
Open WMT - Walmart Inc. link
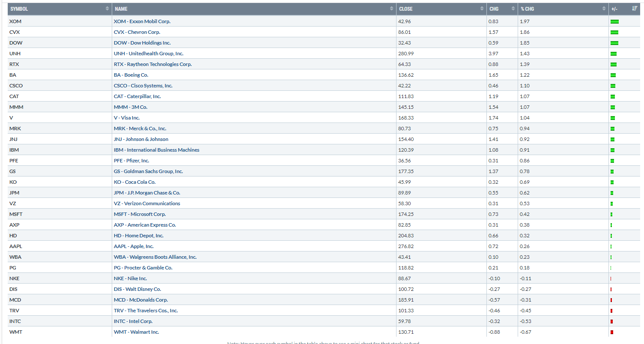pyautogui.click(x=137, y=332)
